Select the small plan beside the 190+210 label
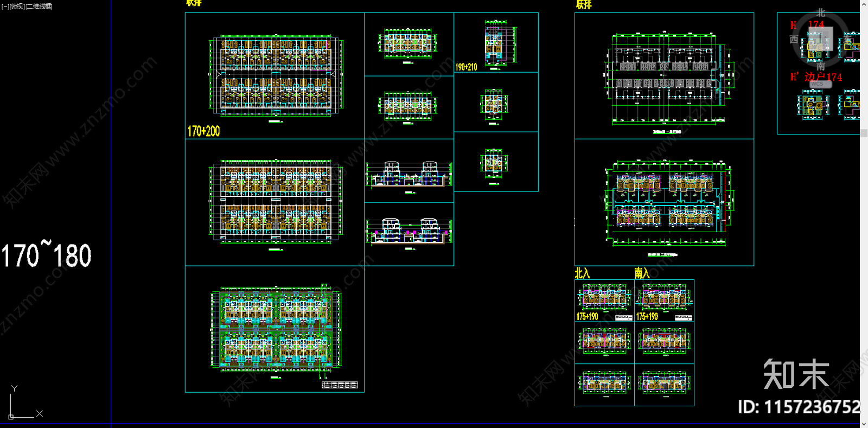Viewport: 868px width, 428px height. [500, 43]
